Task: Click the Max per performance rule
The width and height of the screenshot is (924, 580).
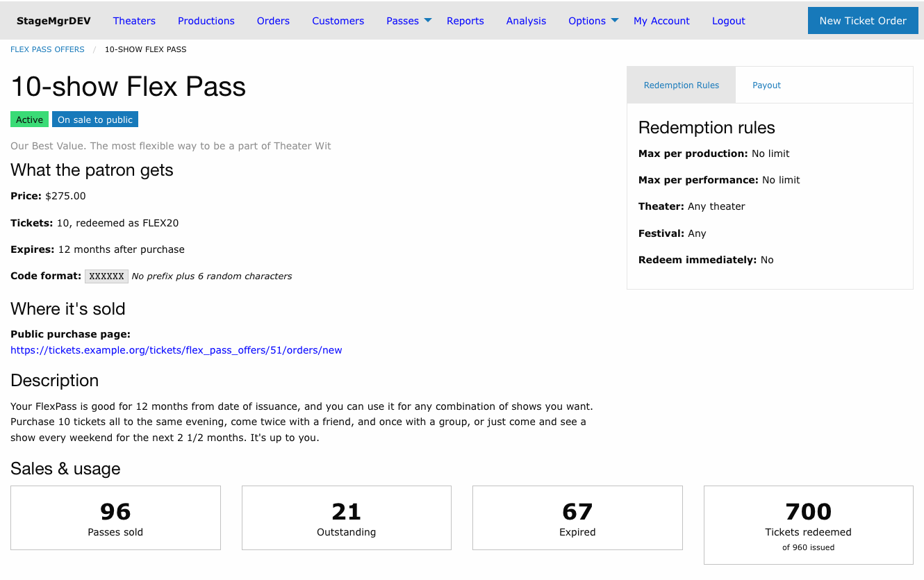Action: point(719,180)
